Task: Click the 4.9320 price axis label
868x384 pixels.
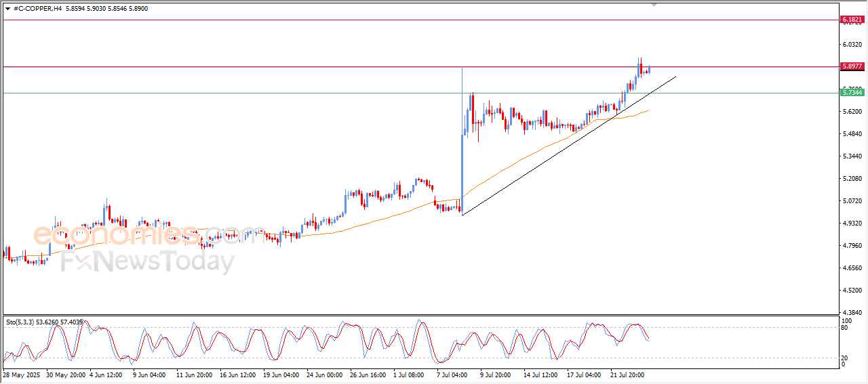Action: (x=852, y=223)
